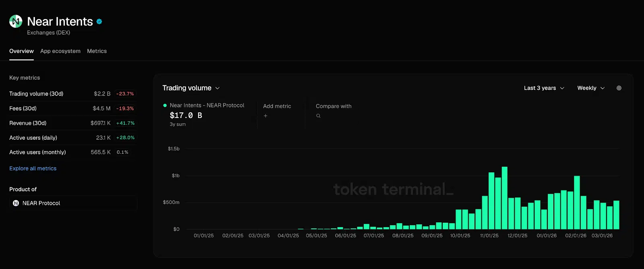Open chart settings gear icon
Viewport: 644px width, 269px height.
click(619, 88)
